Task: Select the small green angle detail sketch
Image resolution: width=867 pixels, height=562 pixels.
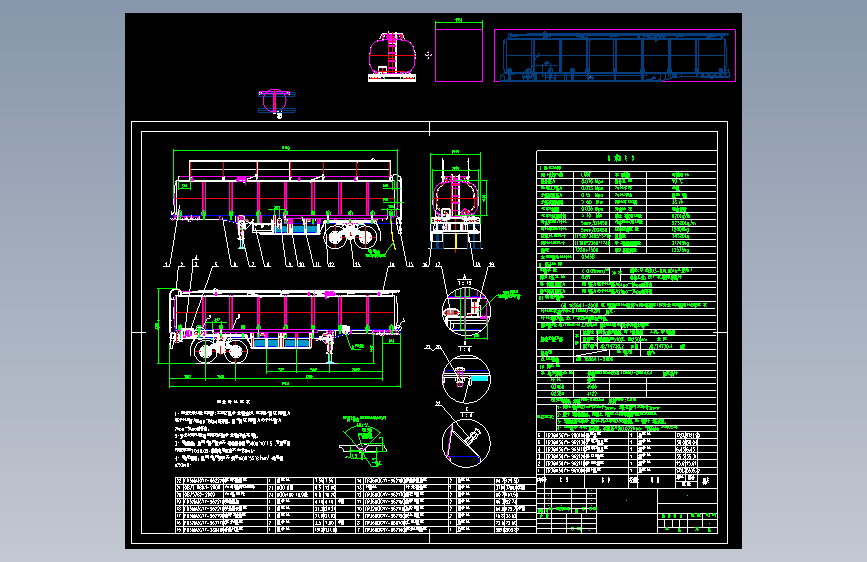Action: (x=362, y=440)
